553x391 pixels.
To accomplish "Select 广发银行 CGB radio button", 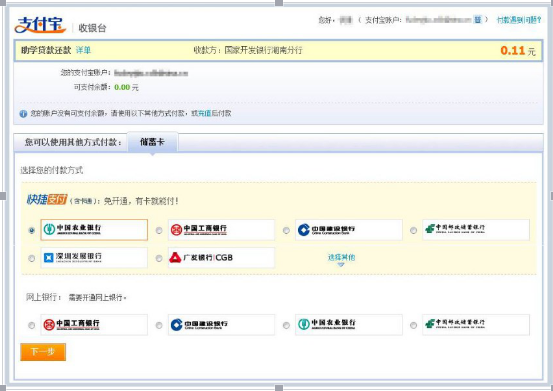I will pos(159,258).
